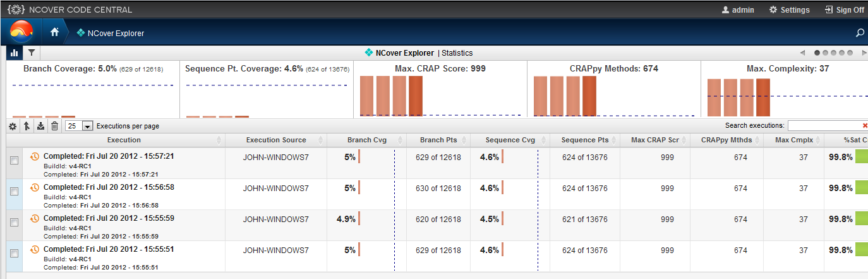
Task: Focus the Search executions field
Action: coord(824,126)
